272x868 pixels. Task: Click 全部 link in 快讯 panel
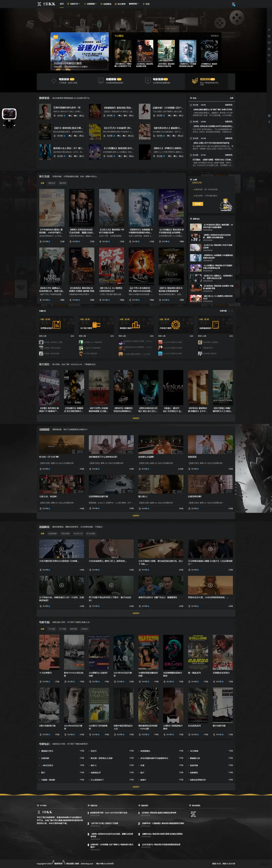click(232, 98)
